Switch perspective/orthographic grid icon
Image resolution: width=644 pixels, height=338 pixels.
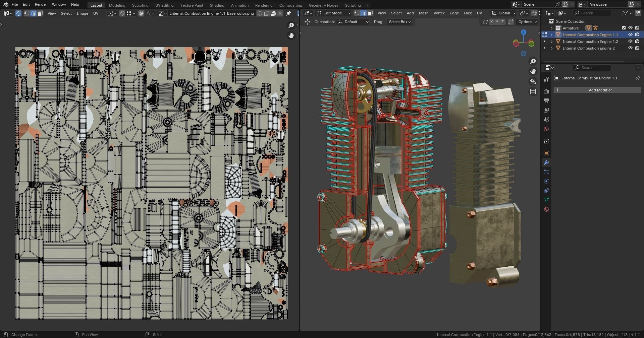click(533, 91)
